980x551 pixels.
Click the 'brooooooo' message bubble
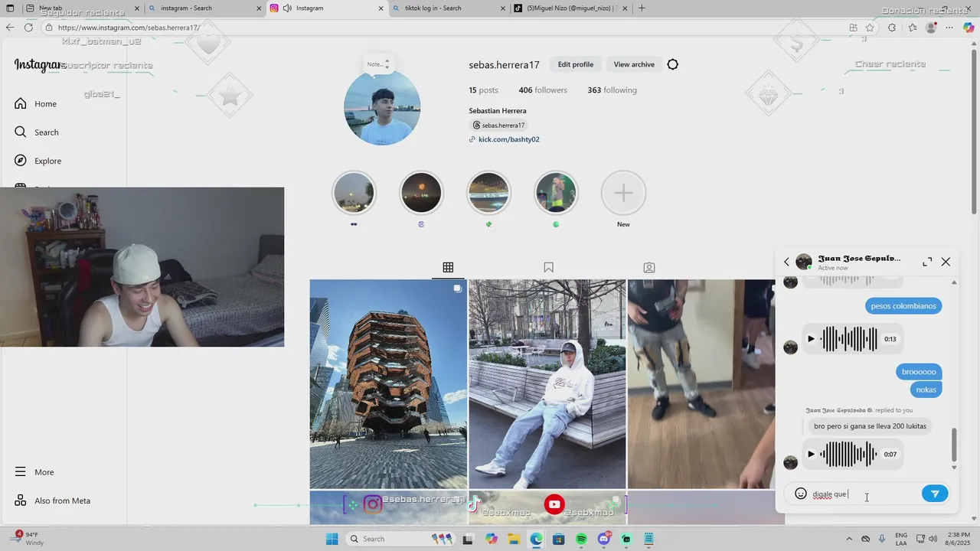tap(919, 372)
